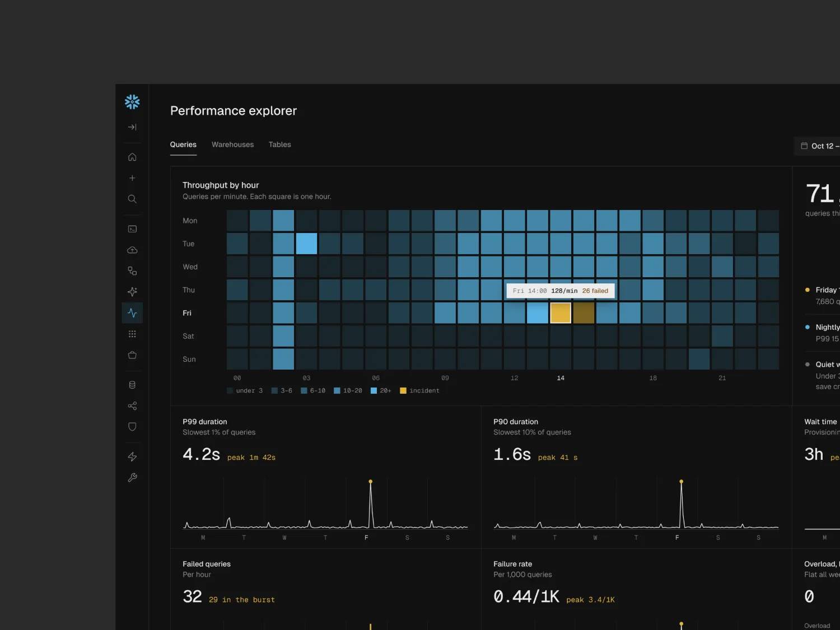Open search with the magnifier icon
This screenshot has width=840, height=630.
pos(132,199)
